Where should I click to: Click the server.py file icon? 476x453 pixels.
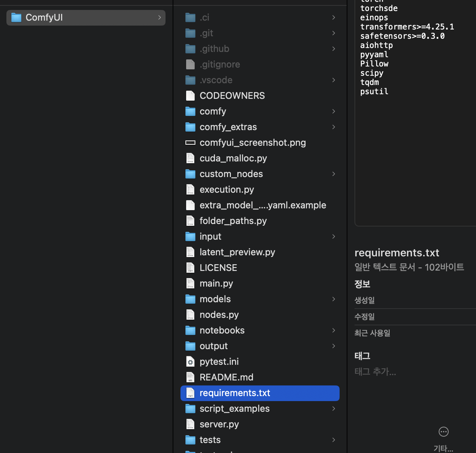(x=190, y=424)
